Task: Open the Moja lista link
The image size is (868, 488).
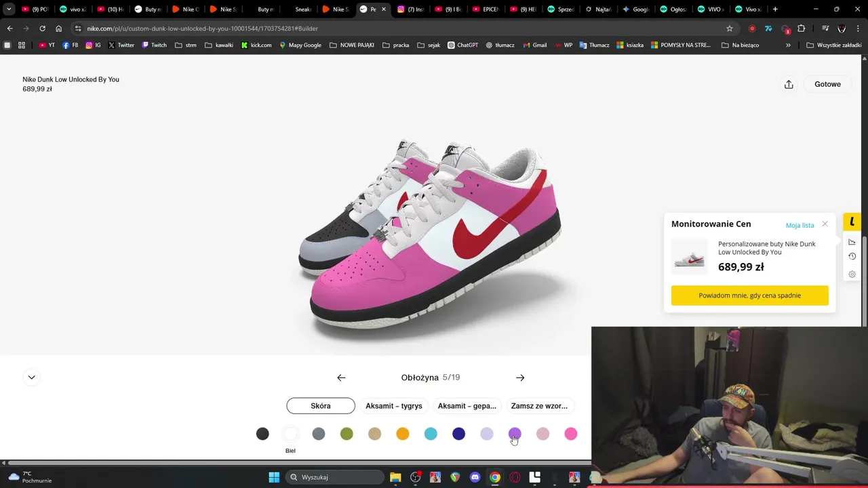Action: [x=800, y=225]
